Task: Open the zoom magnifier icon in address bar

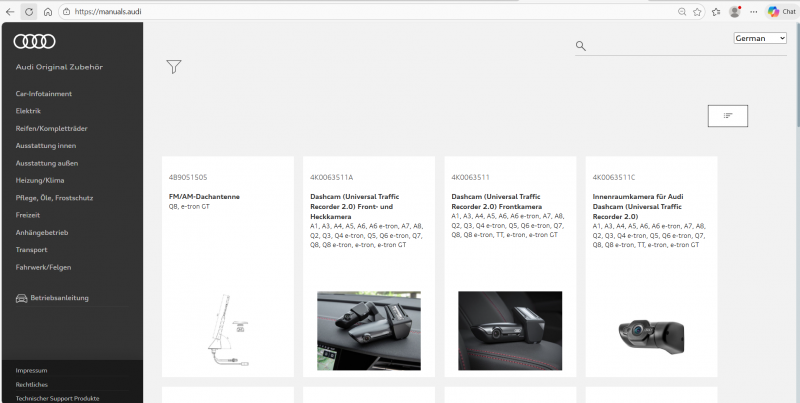Action: point(682,12)
